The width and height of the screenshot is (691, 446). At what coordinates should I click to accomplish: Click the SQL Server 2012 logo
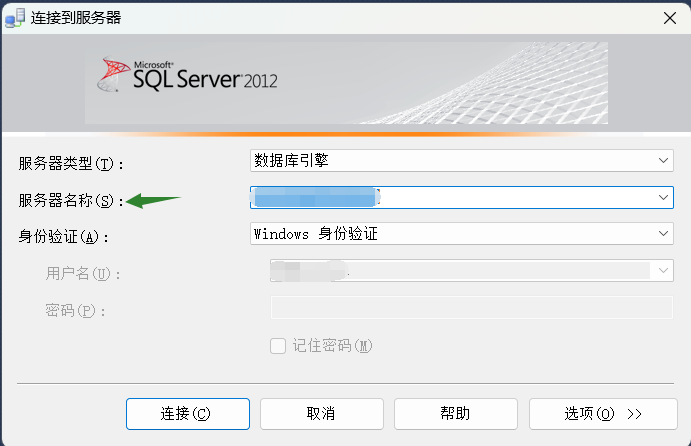(188, 75)
